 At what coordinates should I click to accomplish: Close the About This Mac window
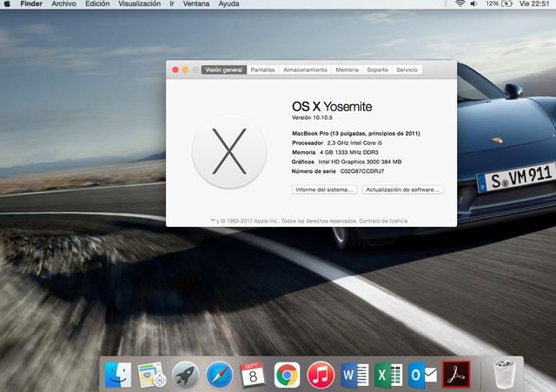point(175,70)
